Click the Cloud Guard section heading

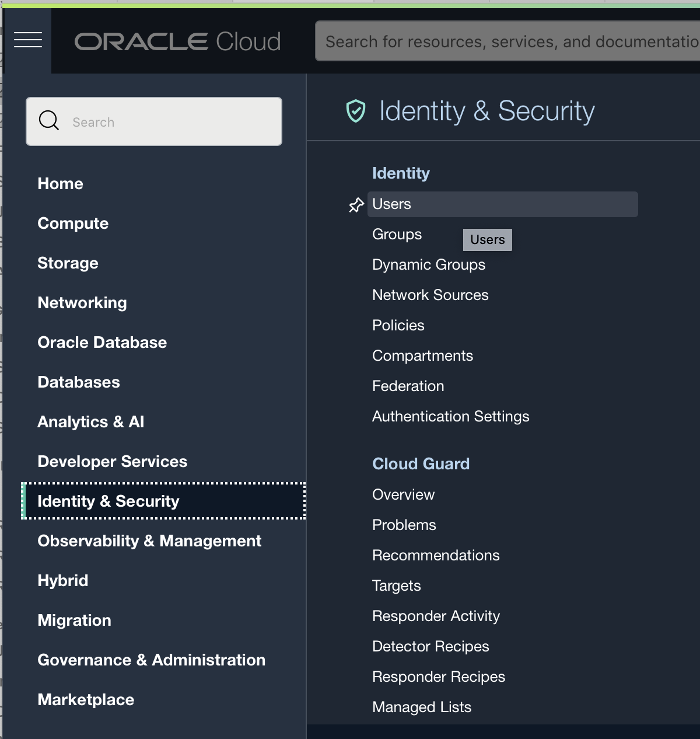[421, 463]
